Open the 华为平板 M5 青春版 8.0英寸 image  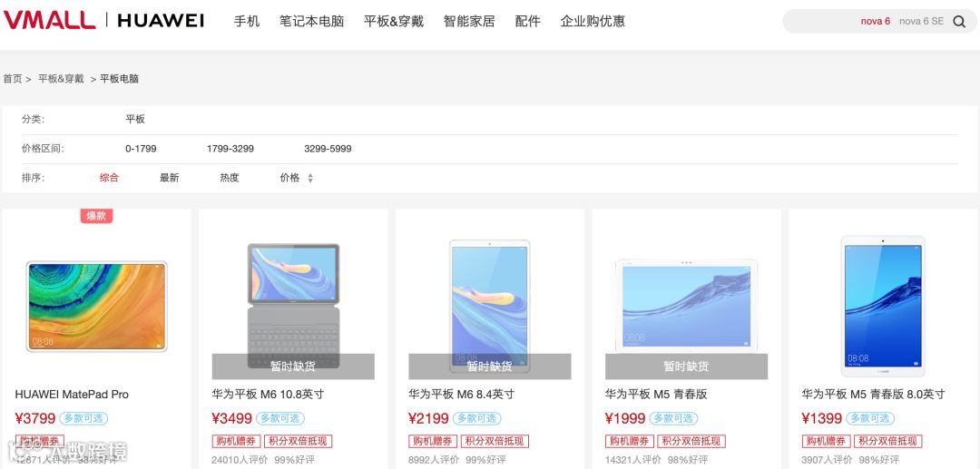(x=883, y=306)
